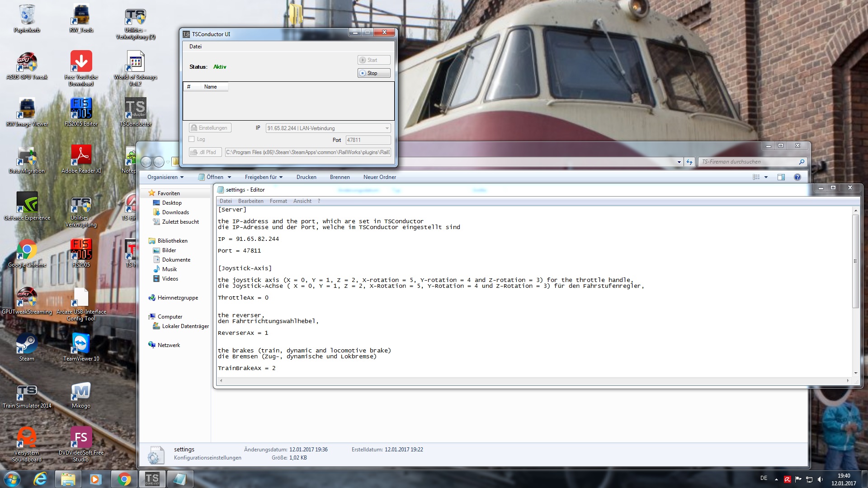Open the Format menu in Editor
The height and width of the screenshot is (488, 868).
pos(278,201)
